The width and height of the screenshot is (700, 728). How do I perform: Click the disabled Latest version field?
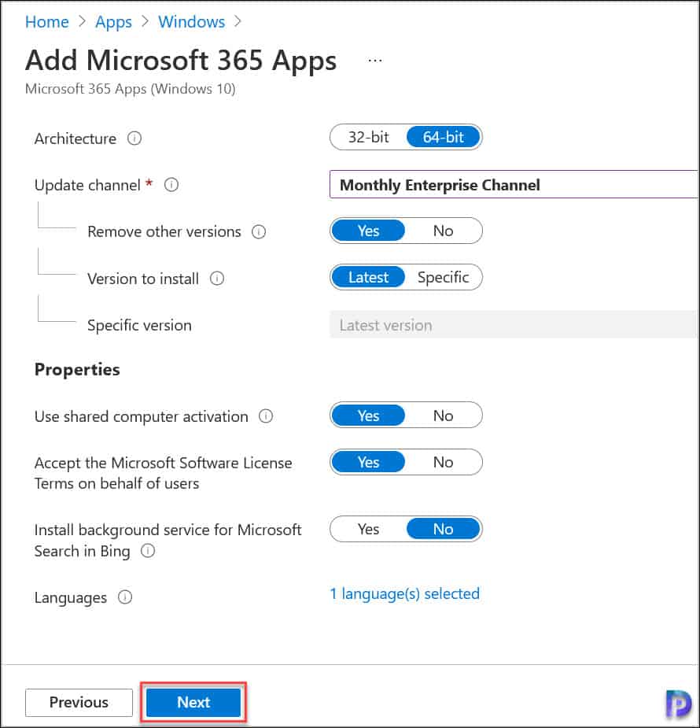513,325
